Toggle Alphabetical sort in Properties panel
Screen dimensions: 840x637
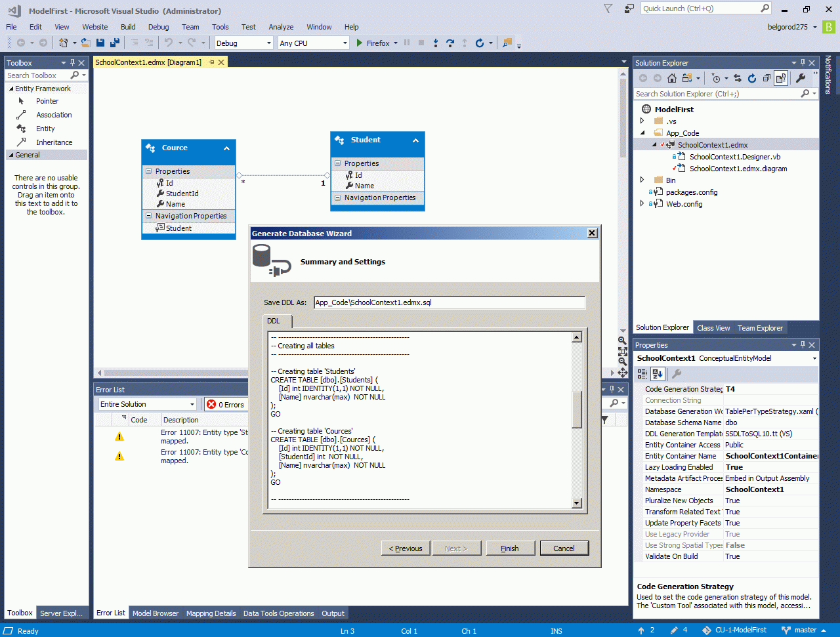pos(658,374)
